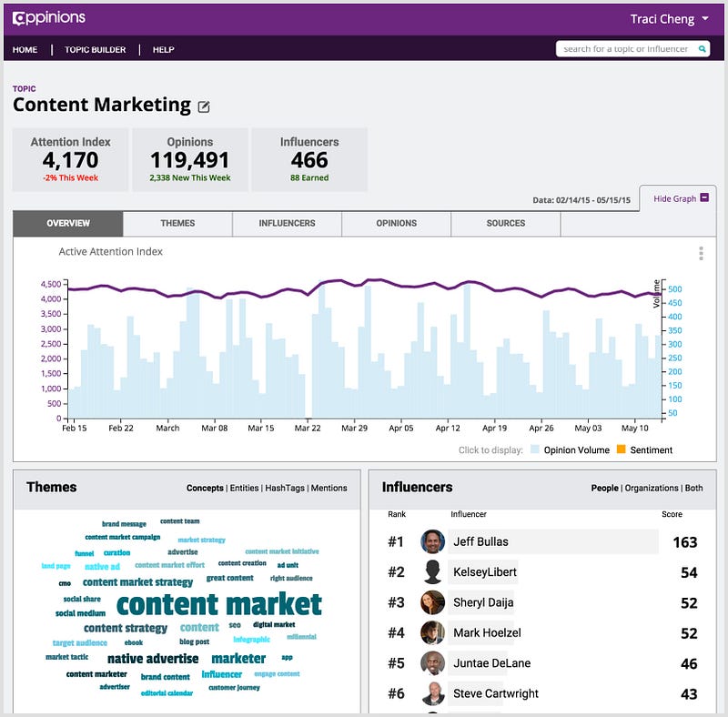Click the search for a topic or influencer field
Viewport: 728px width, 717px height.
tap(632, 49)
